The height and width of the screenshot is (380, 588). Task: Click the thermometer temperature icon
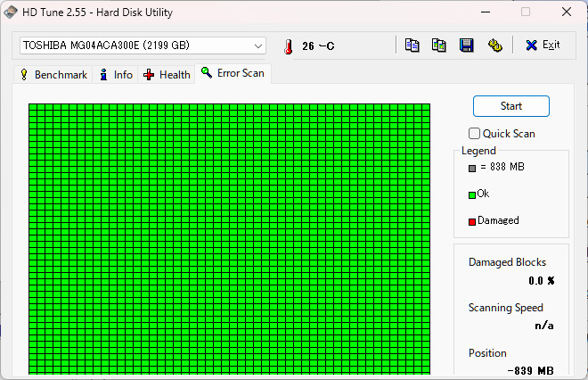(x=288, y=46)
